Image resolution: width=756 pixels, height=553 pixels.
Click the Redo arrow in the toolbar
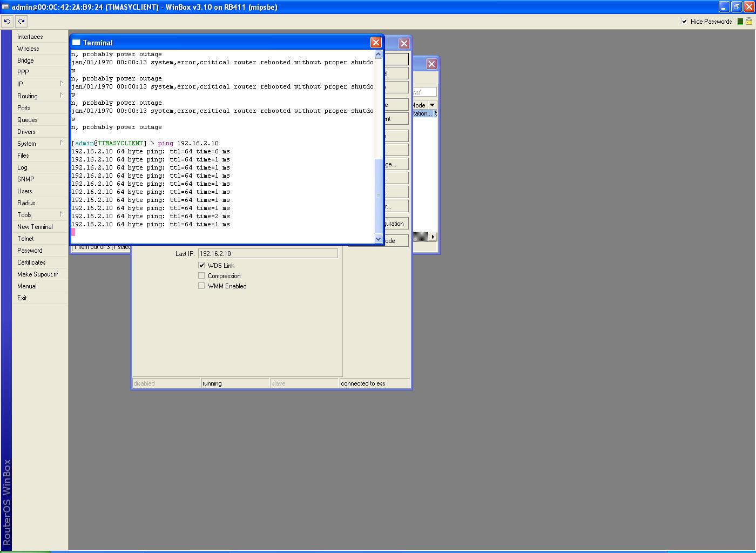21,21
